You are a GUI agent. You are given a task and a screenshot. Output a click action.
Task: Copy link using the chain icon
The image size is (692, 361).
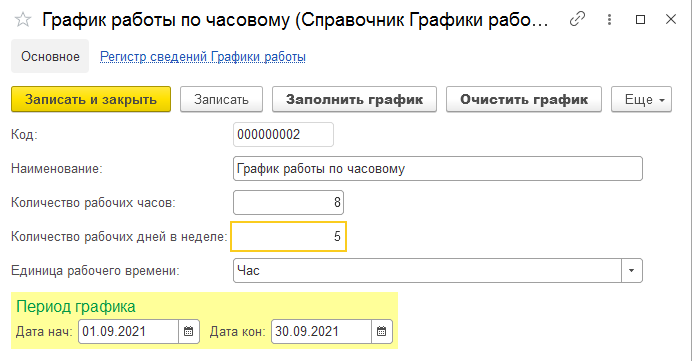pyautogui.click(x=577, y=19)
